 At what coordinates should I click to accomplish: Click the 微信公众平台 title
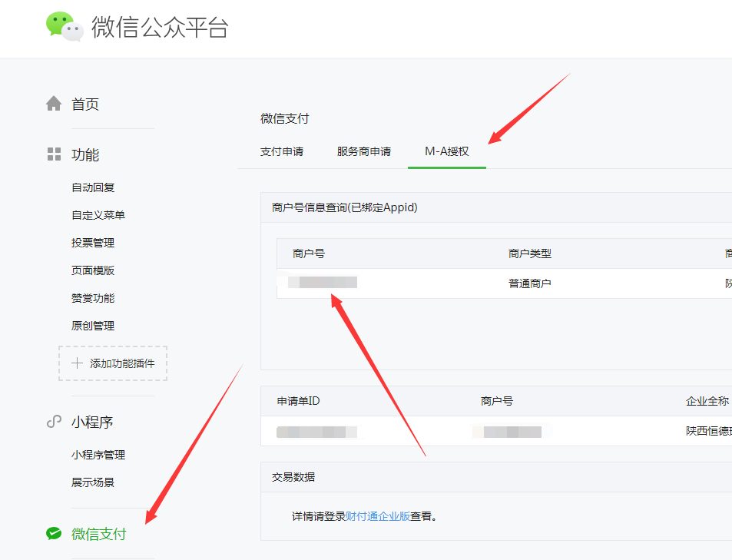(160, 27)
